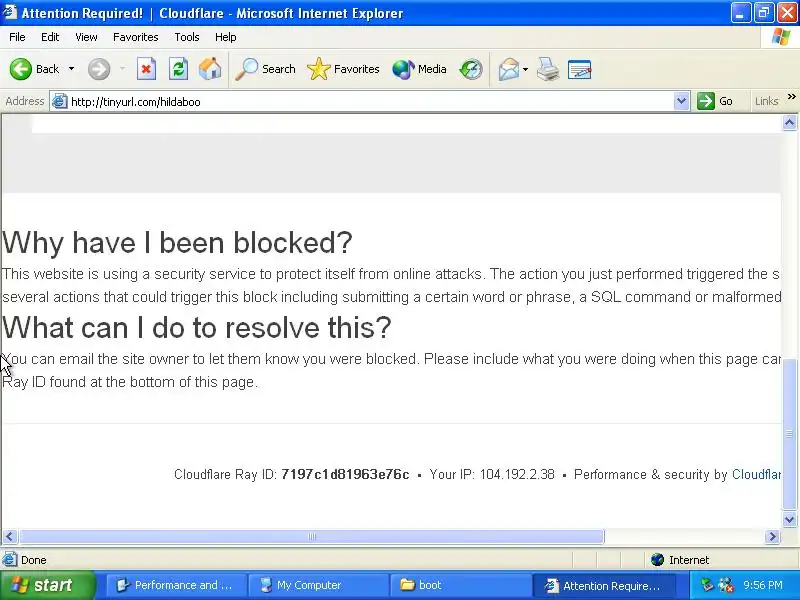Image resolution: width=800 pixels, height=600 pixels.
Task: Expand the address bar dropdown
Action: tap(681, 101)
